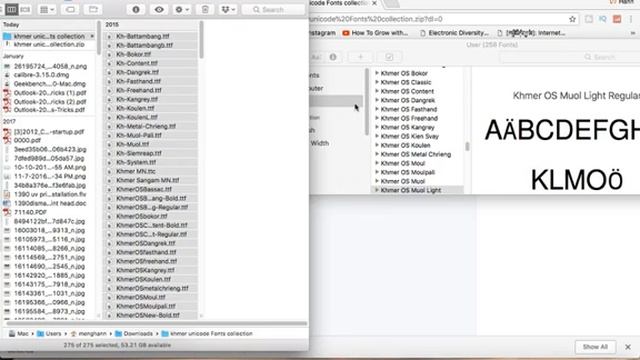Click orange extension icon in Chrome toolbar
The height and width of the screenshot is (360, 640).
tap(617, 19)
